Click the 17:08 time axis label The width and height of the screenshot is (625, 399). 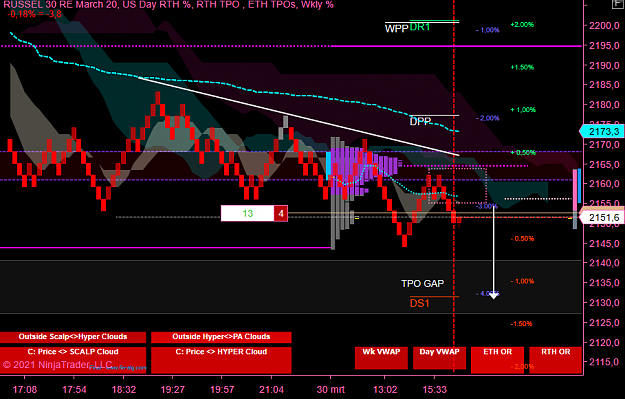tap(25, 389)
